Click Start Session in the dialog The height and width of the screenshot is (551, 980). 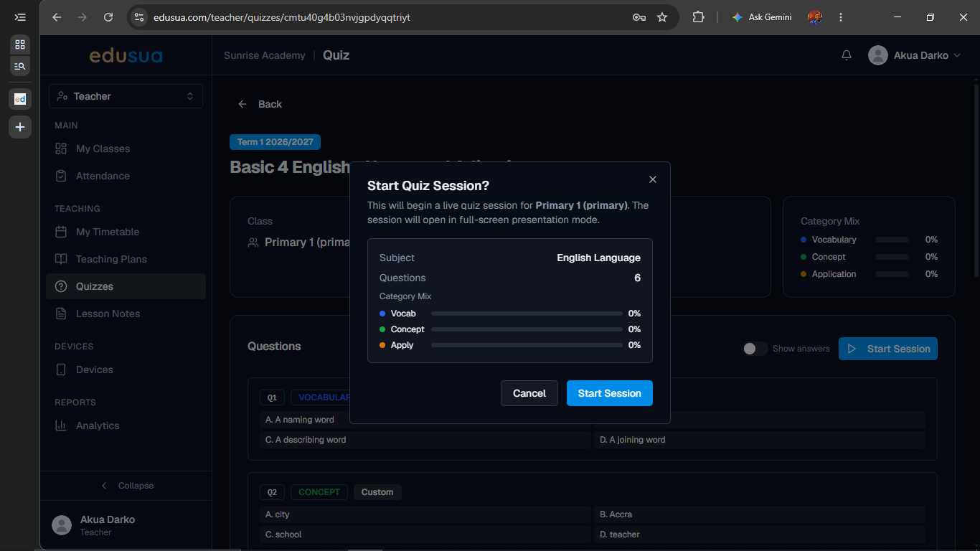610,393
